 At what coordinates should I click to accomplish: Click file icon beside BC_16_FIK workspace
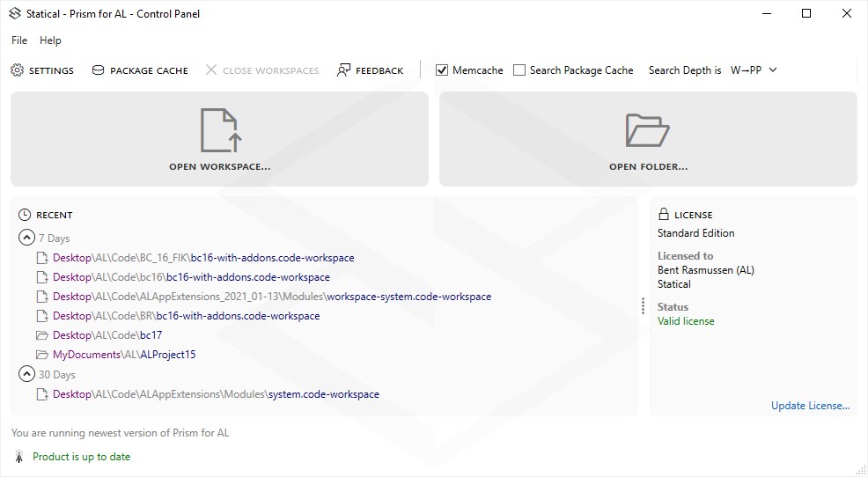click(x=42, y=258)
